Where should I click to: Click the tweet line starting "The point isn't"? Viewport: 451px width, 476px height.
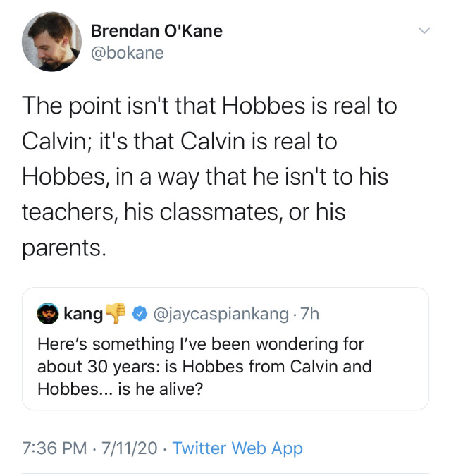point(209,106)
